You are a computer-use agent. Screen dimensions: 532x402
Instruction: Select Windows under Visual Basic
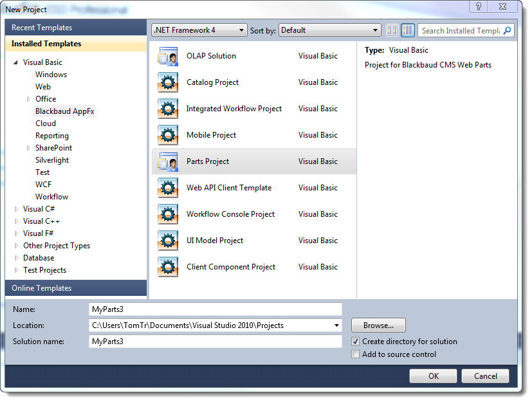click(x=51, y=75)
